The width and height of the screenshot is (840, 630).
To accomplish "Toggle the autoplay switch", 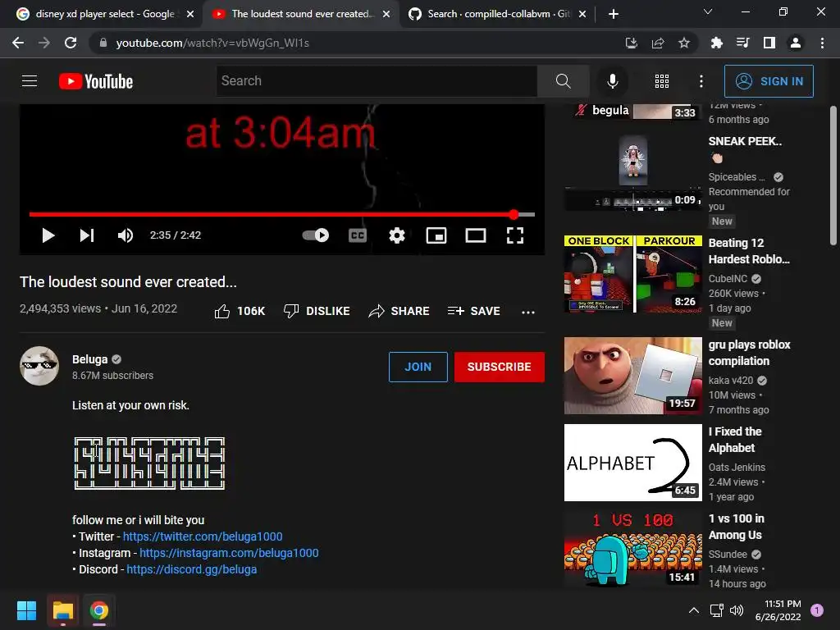I will click(x=316, y=235).
